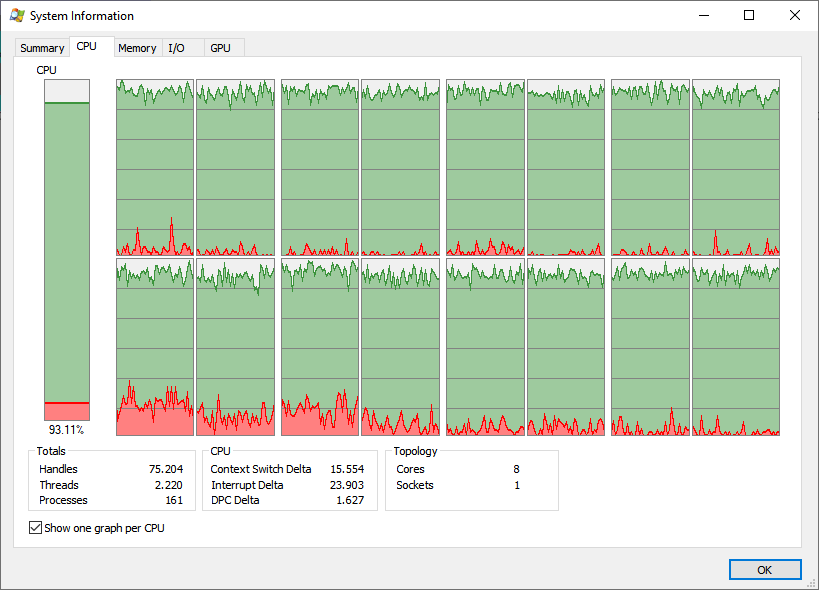Viewport: 819px width, 590px height.
Task: Click the Context Switch Delta label
Action: click(261, 469)
